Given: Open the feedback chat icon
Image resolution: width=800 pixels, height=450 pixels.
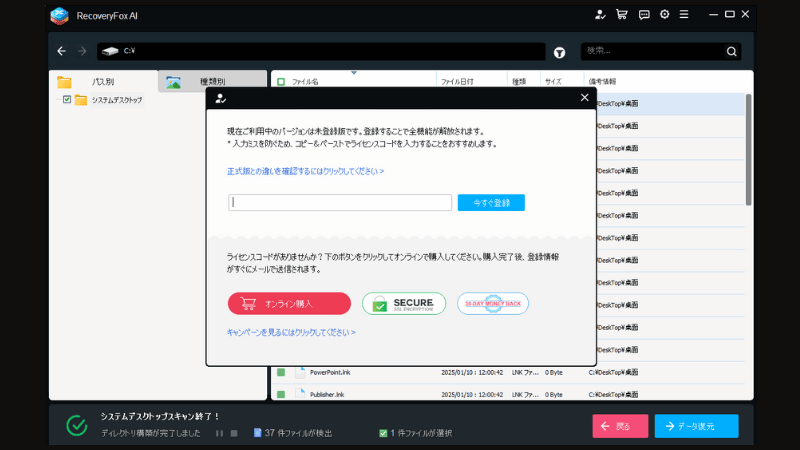Looking at the screenshot, I should pos(644,14).
